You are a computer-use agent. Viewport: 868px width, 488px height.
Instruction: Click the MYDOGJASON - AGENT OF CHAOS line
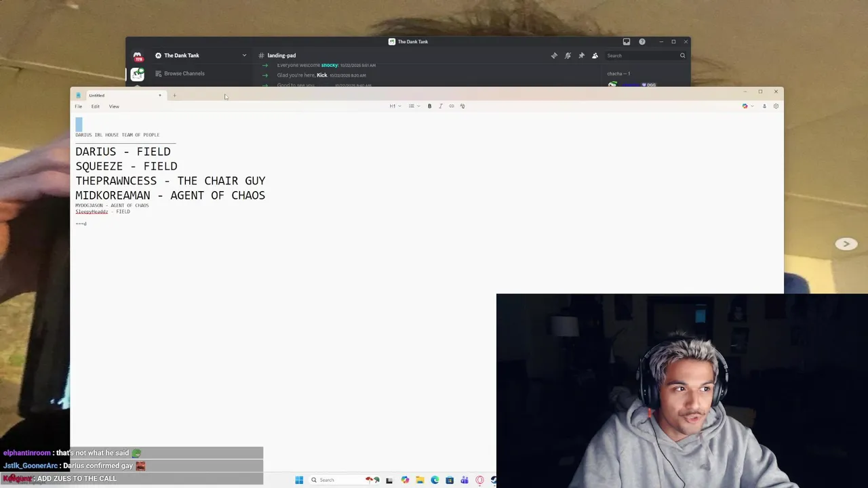pos(112,205)
